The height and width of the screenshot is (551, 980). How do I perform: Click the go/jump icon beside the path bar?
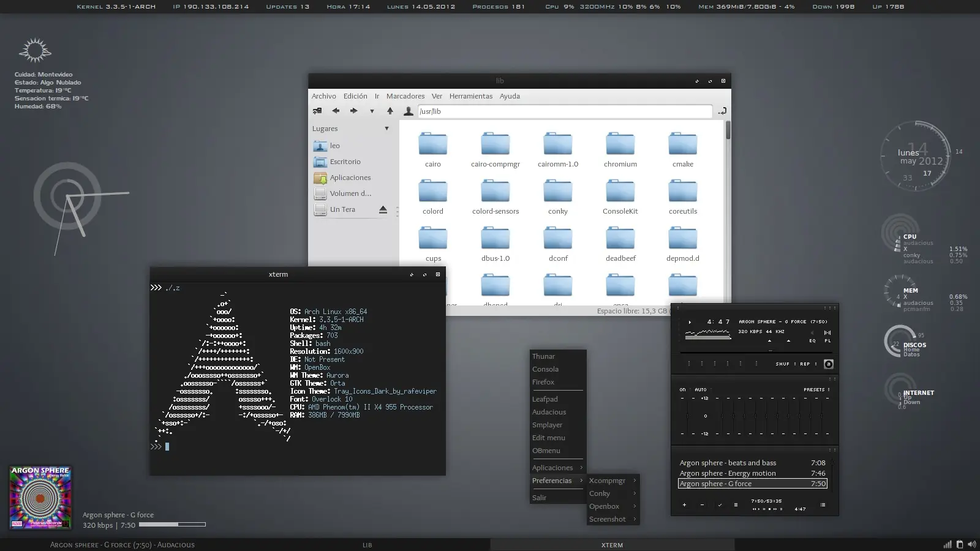pos(722,111)
